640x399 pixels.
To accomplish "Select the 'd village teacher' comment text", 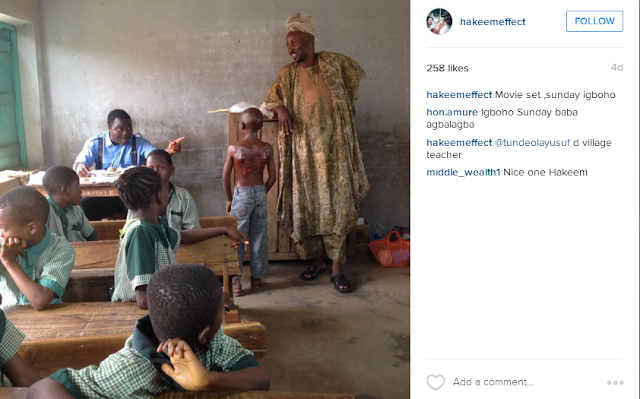I will coord(519,149).
